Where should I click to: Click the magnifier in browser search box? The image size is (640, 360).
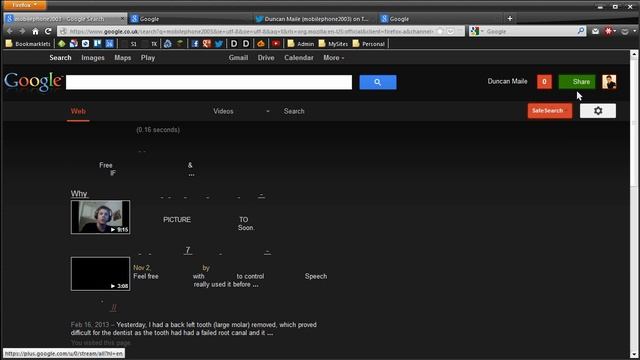[581, 31]
